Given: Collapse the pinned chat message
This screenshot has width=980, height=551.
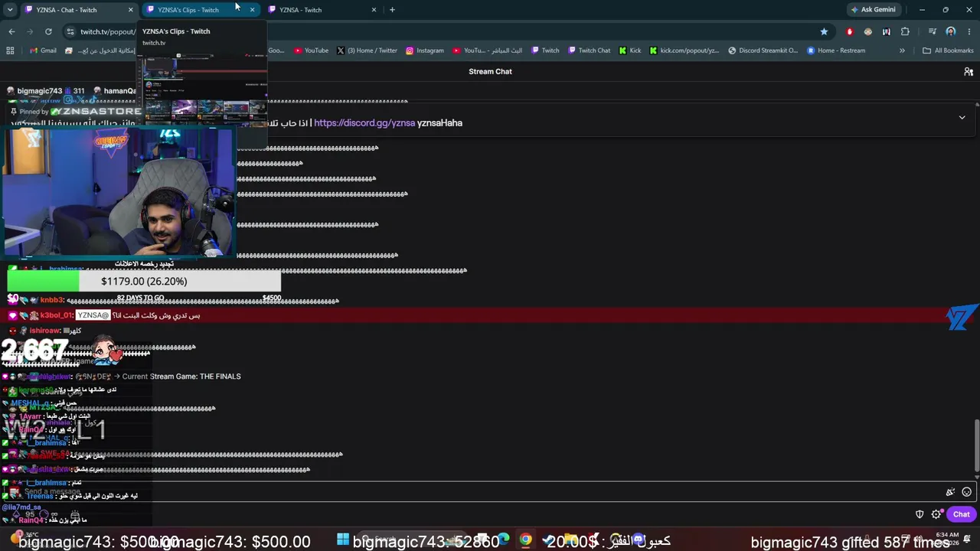Looking at the screenshot, I should tap(962, 117).
